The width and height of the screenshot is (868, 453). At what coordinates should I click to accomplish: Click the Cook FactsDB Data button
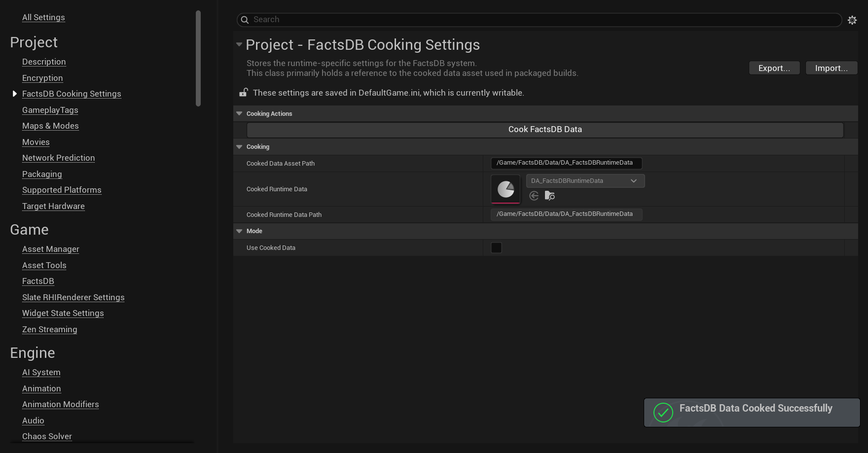[545, 130]
